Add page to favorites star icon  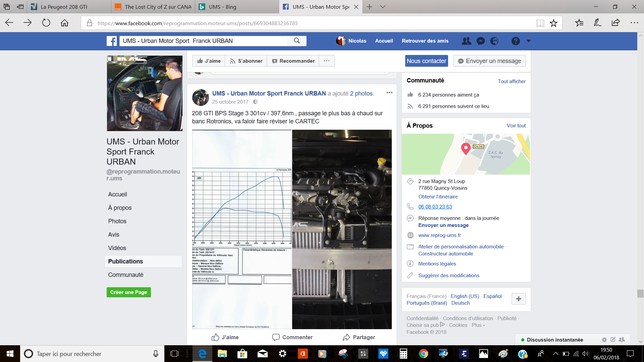tap(553, 23)
